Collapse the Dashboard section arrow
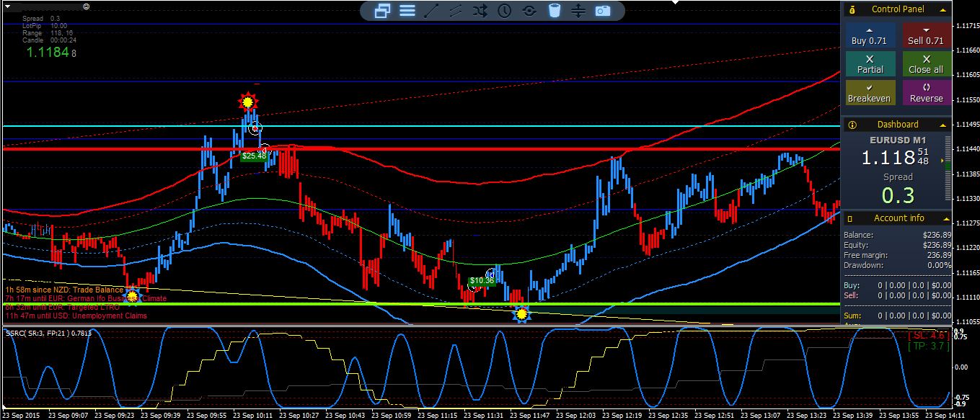Screen dimensions: 980x420 click(x=942, y=125)
